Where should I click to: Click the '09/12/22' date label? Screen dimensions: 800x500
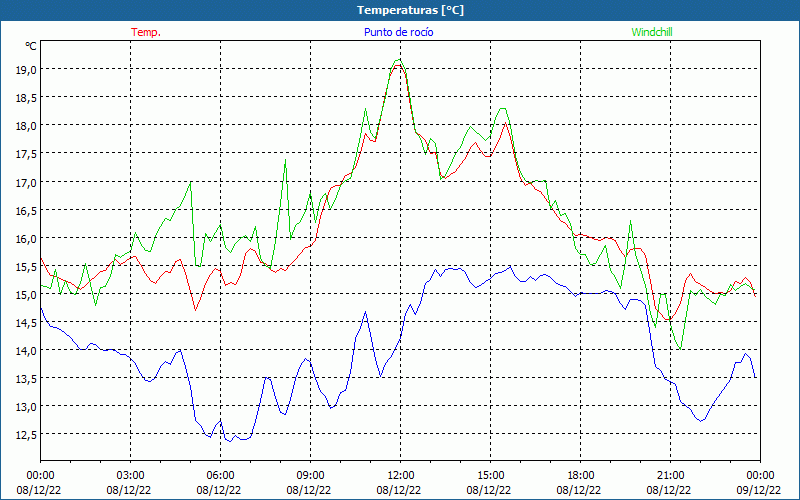(760, 490)
